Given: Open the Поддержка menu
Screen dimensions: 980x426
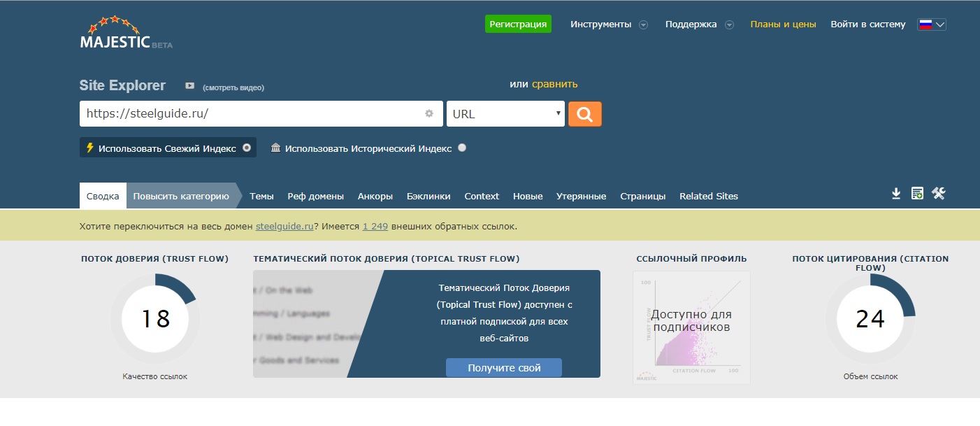Looking at the screenshot, I should point(691,24).
